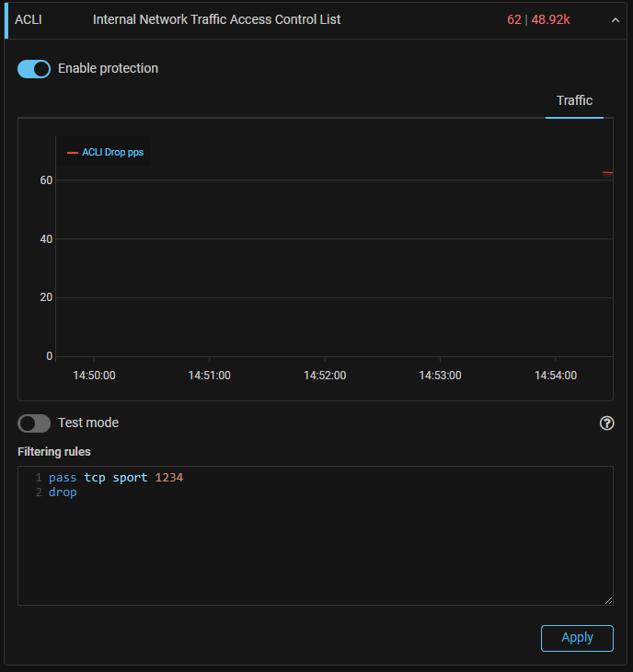Click the drop rule on line 2

(63, 492)
